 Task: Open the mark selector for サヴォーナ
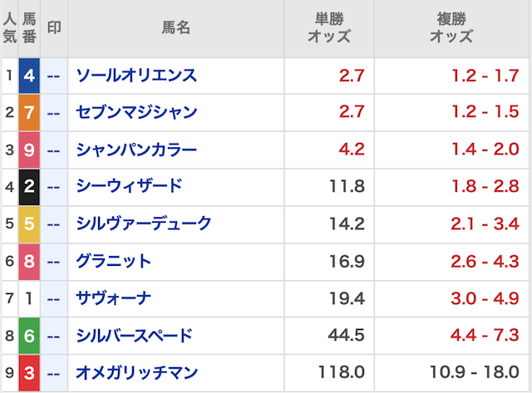tap(54, 298)
